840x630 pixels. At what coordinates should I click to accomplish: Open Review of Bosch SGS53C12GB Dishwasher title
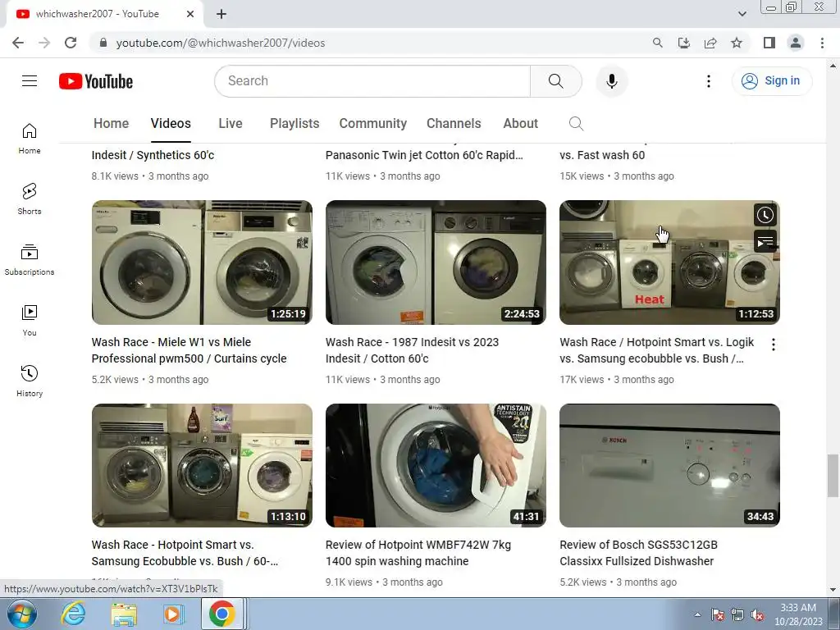point(638,553)
